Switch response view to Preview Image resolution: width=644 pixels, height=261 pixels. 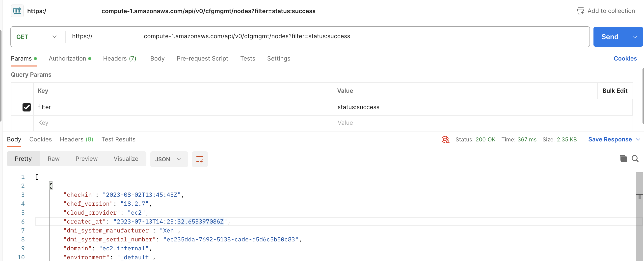[x=86, y=159]
